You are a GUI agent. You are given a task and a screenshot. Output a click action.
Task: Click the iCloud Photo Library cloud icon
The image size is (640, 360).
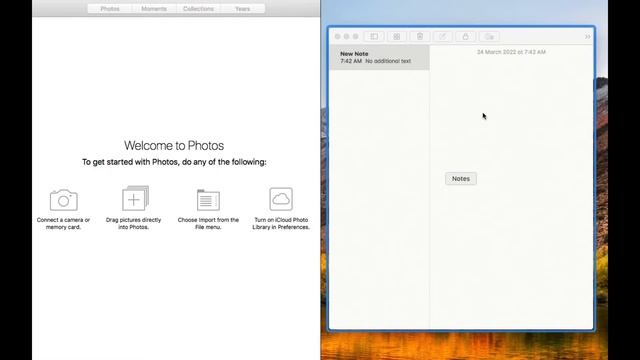(x=281, y=199)
